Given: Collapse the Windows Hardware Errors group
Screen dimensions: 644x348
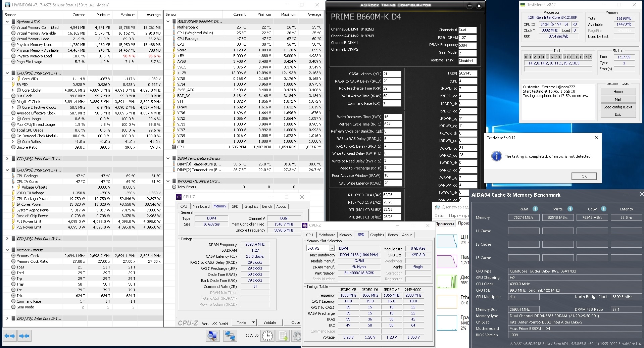Looking at the screenshot, I should point(168,181).
